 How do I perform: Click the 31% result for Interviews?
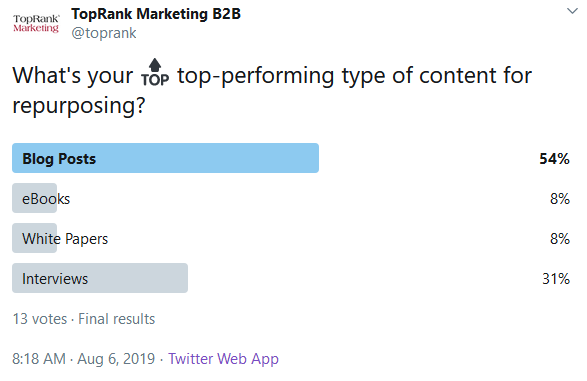pos(556,279)
